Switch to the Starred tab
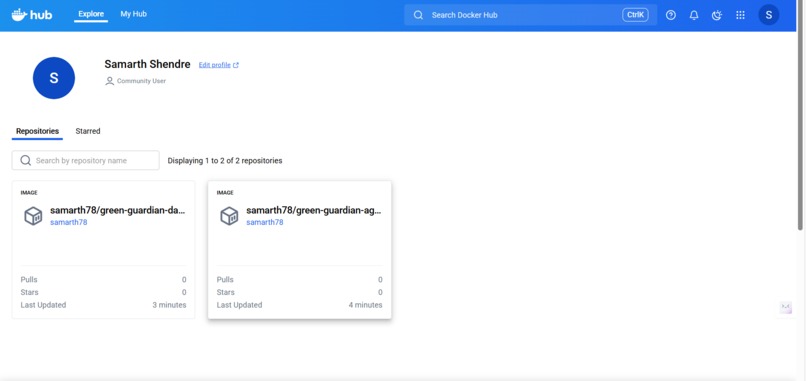 pyautogui.click(x=88, y=131)
